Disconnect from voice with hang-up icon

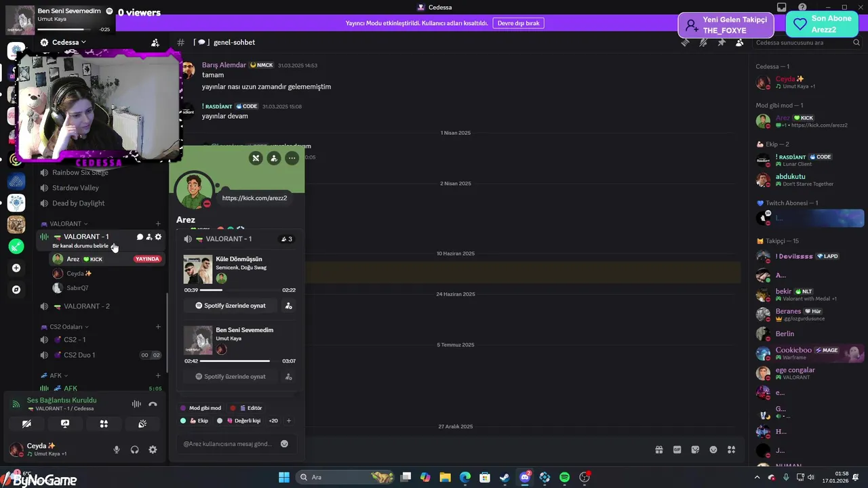153,404
